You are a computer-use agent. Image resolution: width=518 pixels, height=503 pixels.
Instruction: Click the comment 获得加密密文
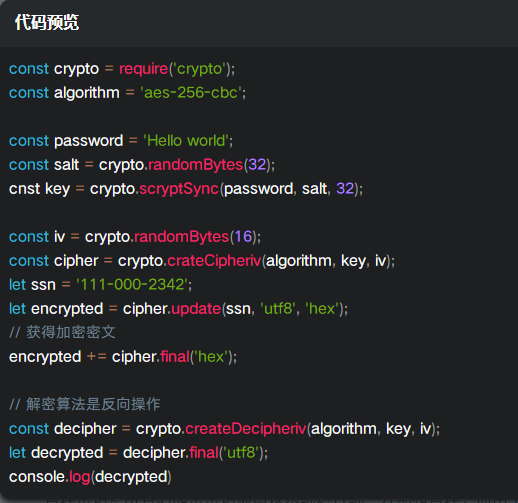(62, 332)
